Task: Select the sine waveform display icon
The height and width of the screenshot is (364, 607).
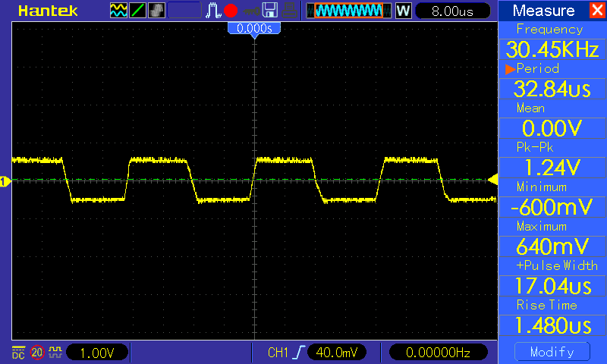Action: (118, 11)
